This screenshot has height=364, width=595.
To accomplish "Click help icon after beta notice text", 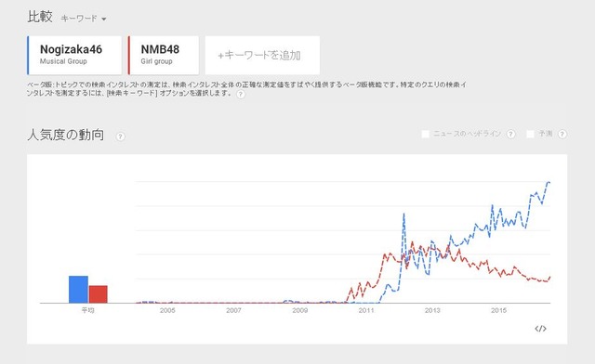I will [x=241, y=94].
